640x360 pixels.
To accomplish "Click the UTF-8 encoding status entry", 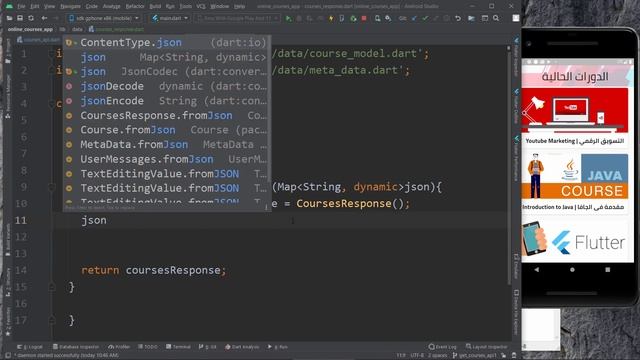I will tap(417, 356).
